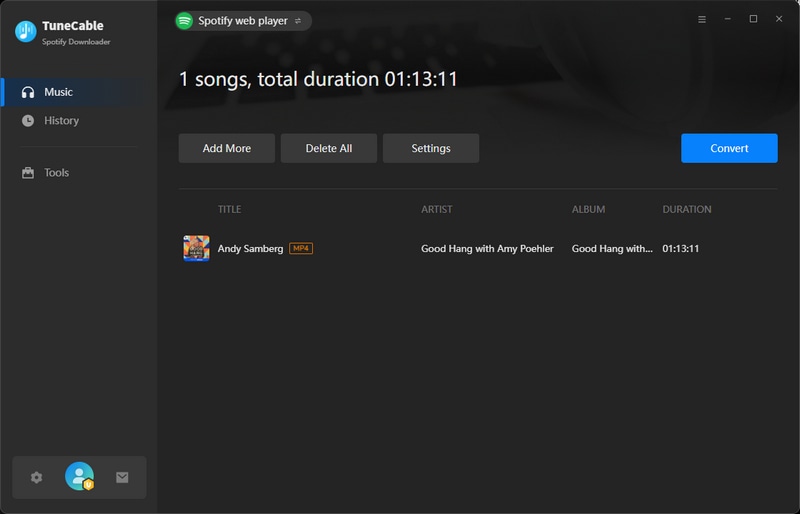Click the 01:13:11 duration in the row
Viewport: 800px width, 514px height.
click(x=681, y=249)
